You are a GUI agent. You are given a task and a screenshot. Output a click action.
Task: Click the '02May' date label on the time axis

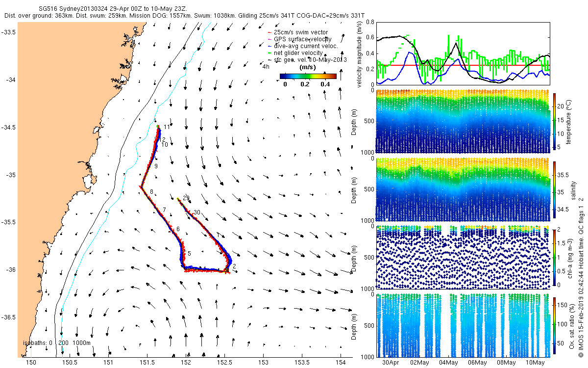click(x=419, y=363)
